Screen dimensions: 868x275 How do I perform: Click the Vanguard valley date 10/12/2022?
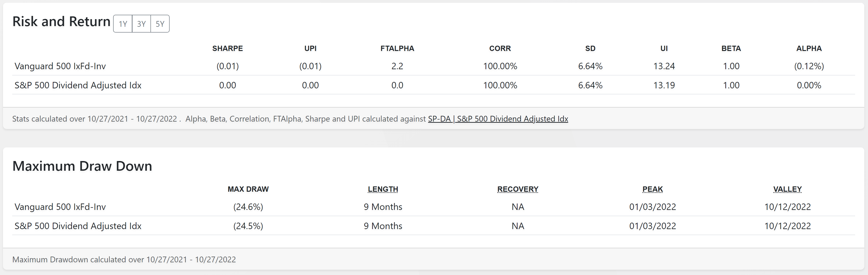[787, 207]
